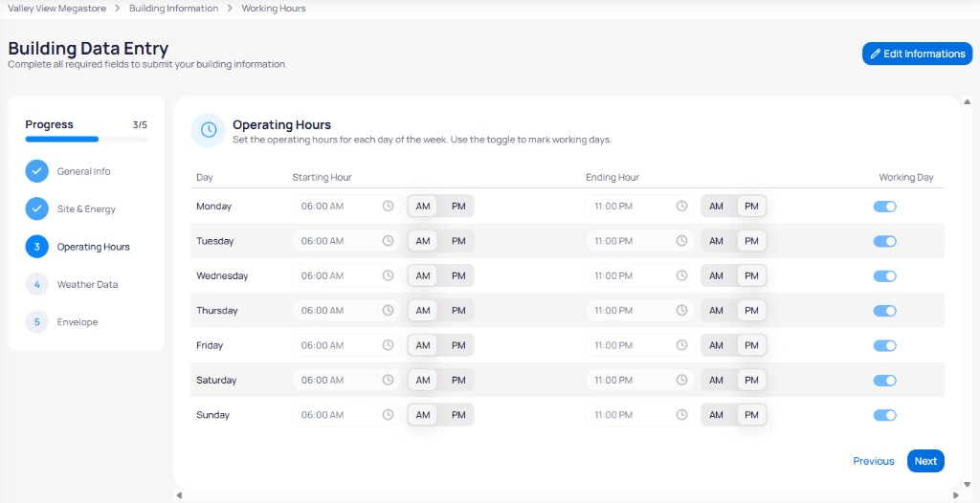
Task: Click clock icon in Tuesday ending hour
Action: tap(681, 241)
